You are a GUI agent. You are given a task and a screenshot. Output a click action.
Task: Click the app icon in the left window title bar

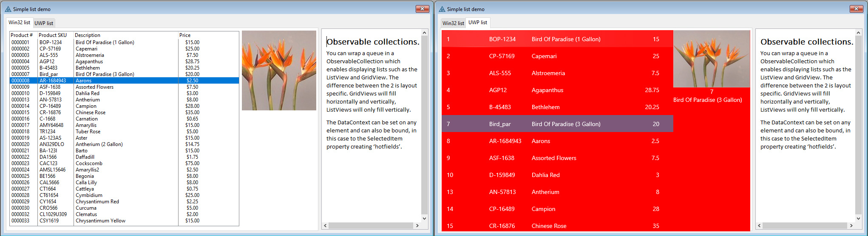pyautogui.click(x=8, y=9)
